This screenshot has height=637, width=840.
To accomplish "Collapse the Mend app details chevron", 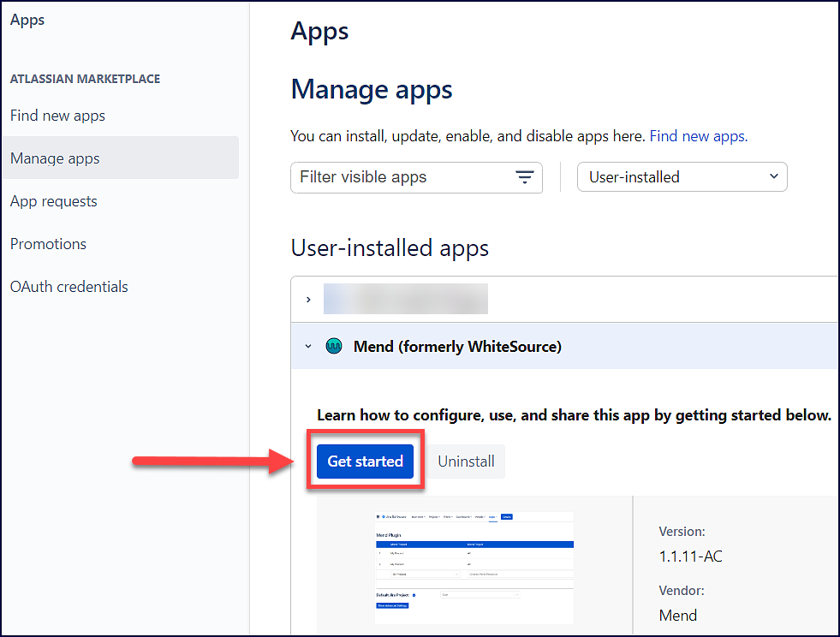I will click(x=308, y=347).
